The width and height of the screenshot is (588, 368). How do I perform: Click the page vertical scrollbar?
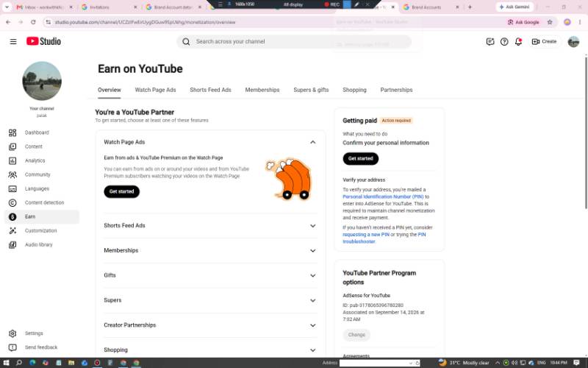click(x=586, y=132)
